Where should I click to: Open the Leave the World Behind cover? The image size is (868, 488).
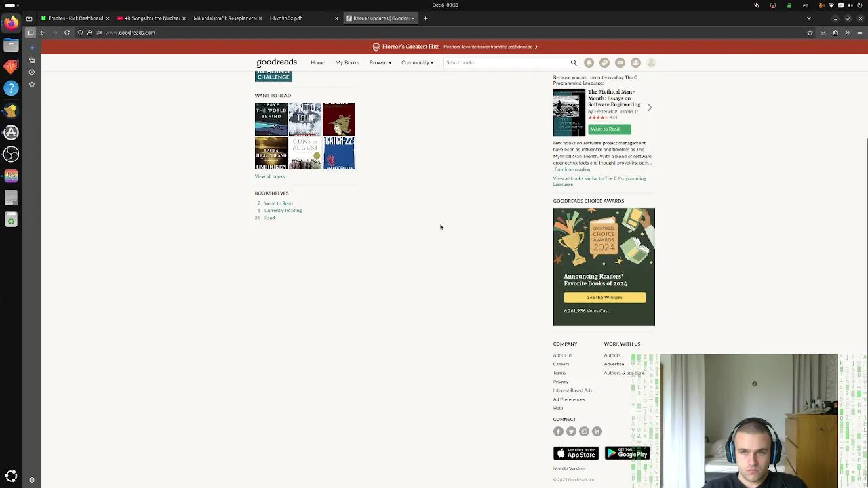(x=271, y=119)
